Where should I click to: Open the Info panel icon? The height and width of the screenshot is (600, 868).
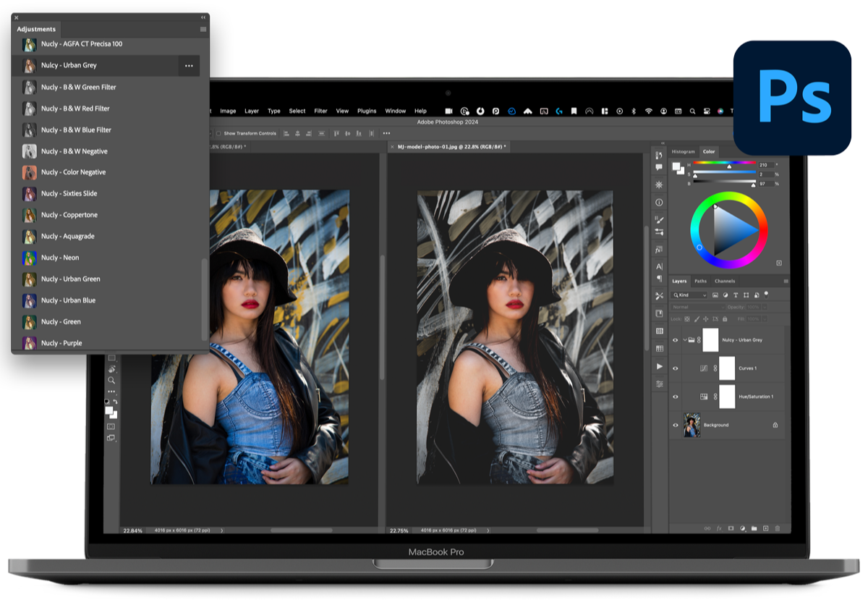(x=659, y=203)
